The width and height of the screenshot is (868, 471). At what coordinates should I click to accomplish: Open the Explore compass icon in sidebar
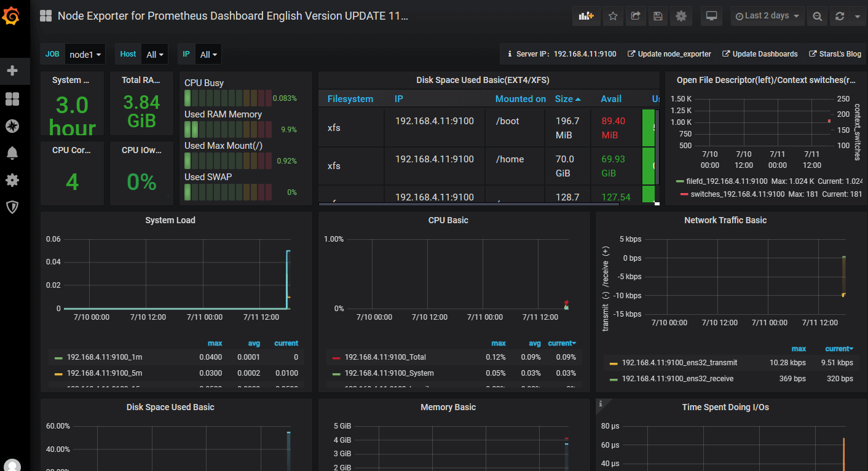[x=12, y=126]
